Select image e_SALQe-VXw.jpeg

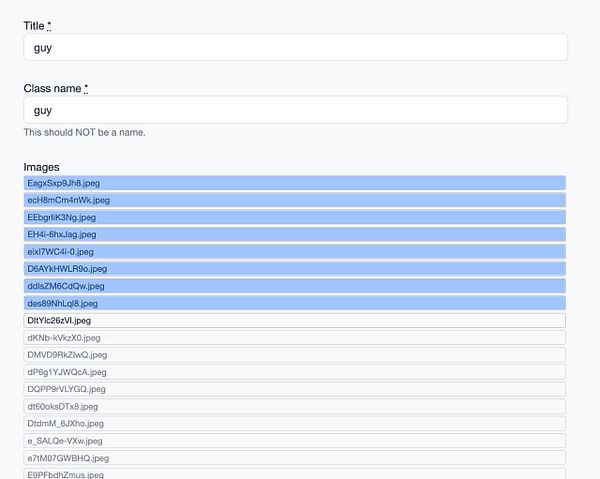pos(295,441)
